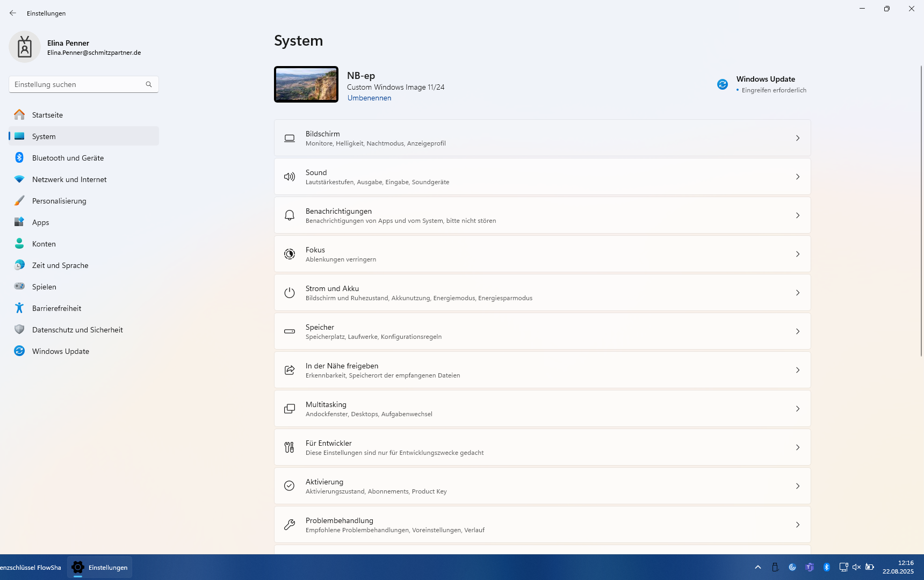The image size is (924, 580).
Task: Click the Benachrichtigungen bell icon
Action: coord(290,215)
